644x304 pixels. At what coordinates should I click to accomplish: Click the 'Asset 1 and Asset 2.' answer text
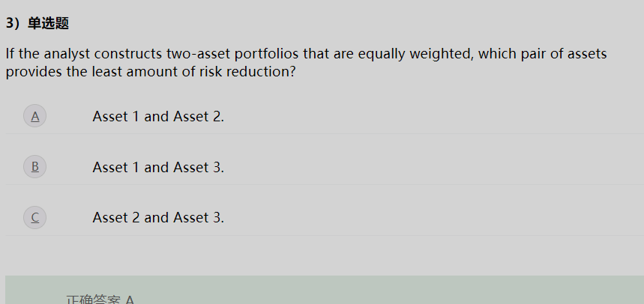tap(158, 117)
